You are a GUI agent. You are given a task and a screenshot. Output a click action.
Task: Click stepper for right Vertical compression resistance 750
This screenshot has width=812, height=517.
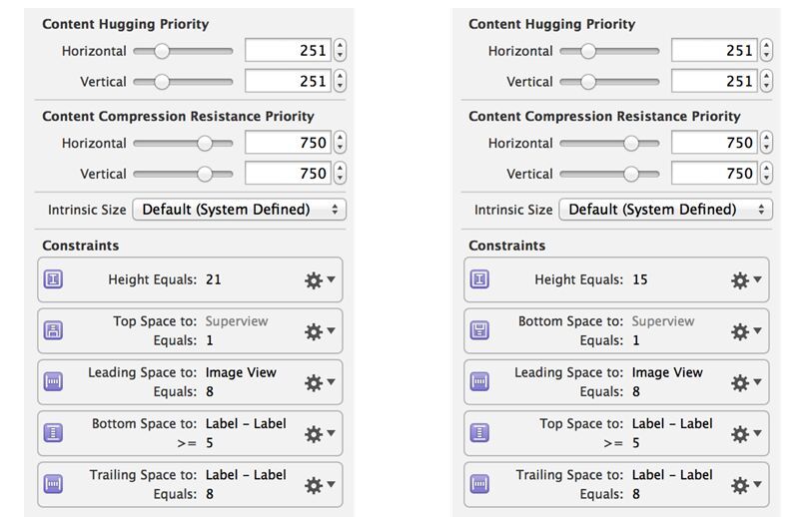(766, 173)
